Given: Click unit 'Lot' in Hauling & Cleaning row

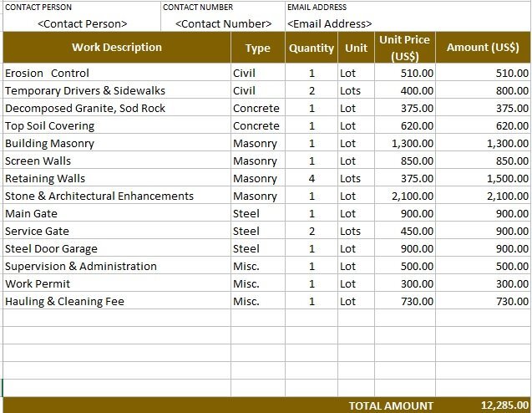Looking at the screenshot, I should pyautogui.click(x=357, y=301).
